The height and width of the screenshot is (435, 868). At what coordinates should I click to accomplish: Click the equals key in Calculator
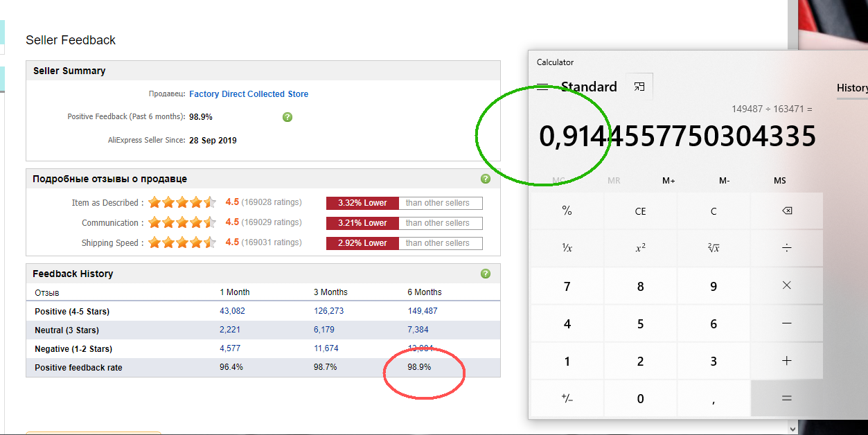pos(786,398)
